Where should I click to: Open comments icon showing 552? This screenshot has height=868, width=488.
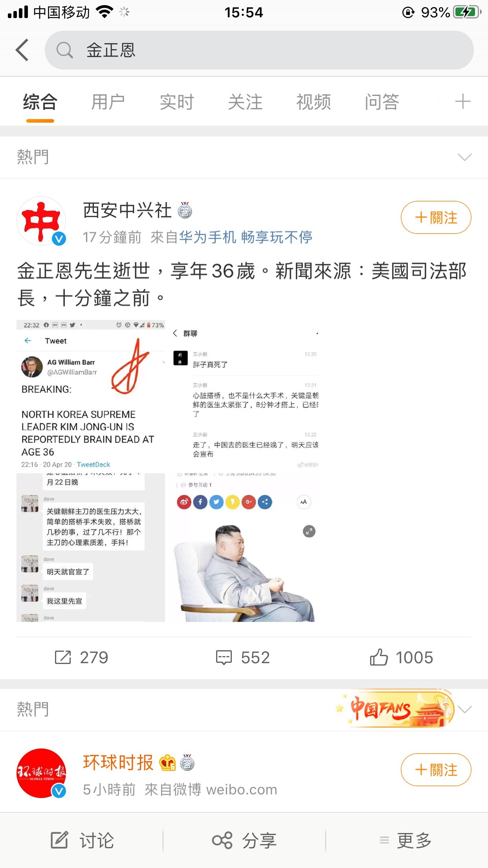(x=224, y=657)
